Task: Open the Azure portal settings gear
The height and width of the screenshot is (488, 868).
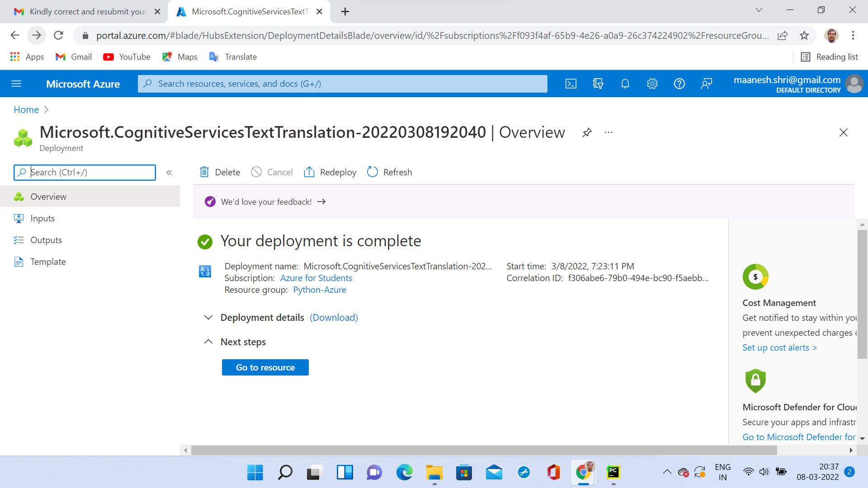Action: 652,84
